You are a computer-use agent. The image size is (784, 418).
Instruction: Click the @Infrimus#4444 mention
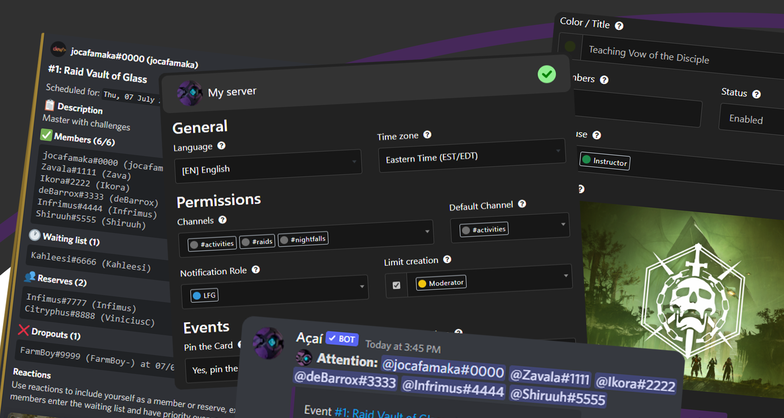pyautogui.click(x=453, y=390)
